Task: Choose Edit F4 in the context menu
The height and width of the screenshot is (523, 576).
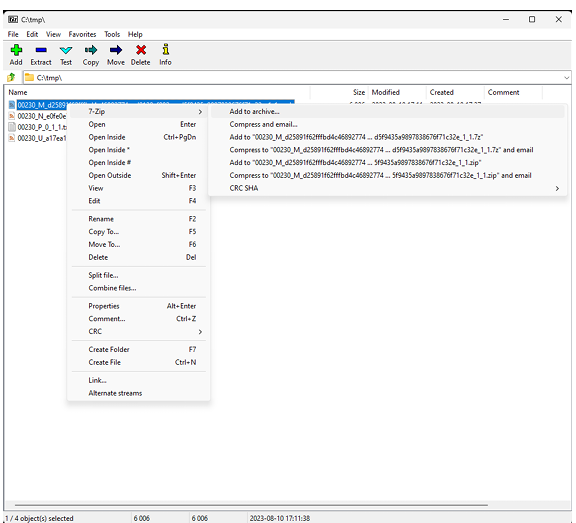Action: [x=139, y=201]
